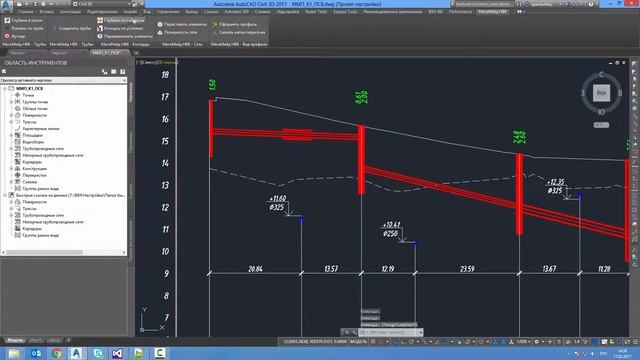640x360 pixels.
Task: Toggle annotation visibility in the status bar
Action: [x=496, y=342]
